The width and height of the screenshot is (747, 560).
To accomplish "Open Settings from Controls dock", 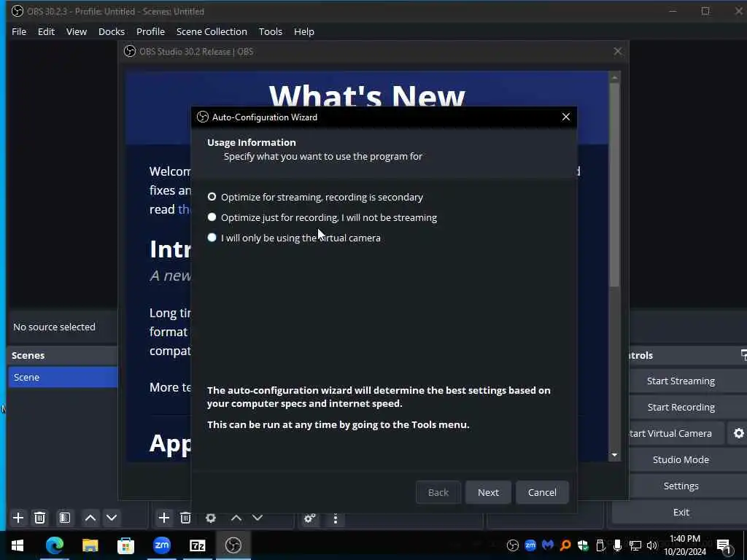I will [x=681, y=486].
